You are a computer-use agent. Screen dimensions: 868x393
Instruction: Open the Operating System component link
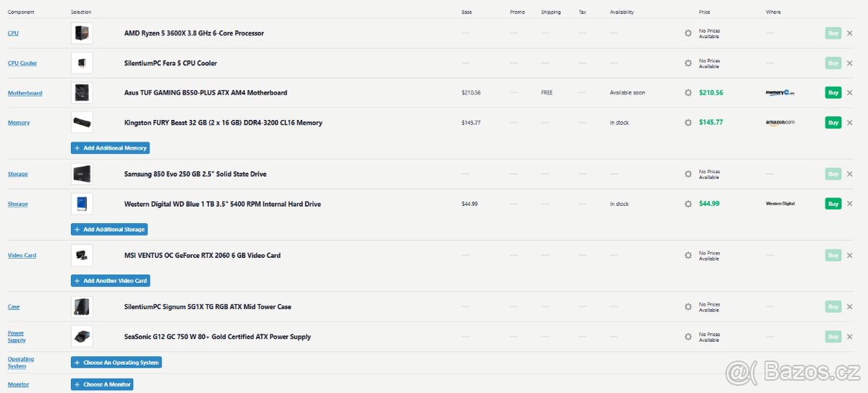[21, 363]
